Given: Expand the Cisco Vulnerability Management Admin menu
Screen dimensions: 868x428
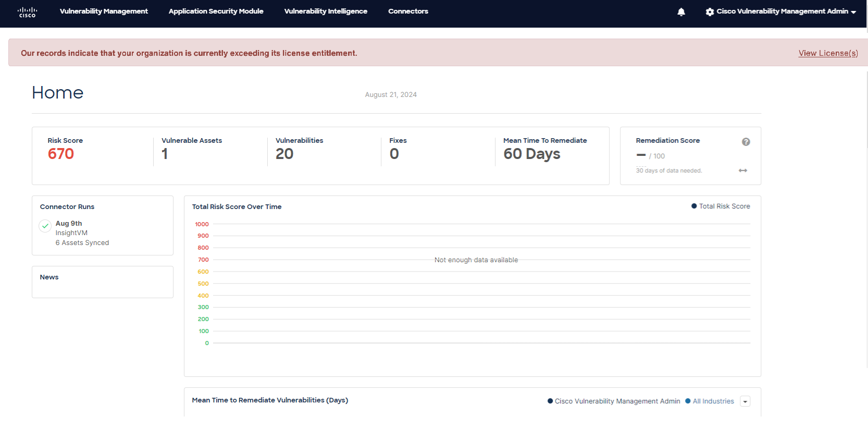Looking at the screenshot, I should click(786, 11).
